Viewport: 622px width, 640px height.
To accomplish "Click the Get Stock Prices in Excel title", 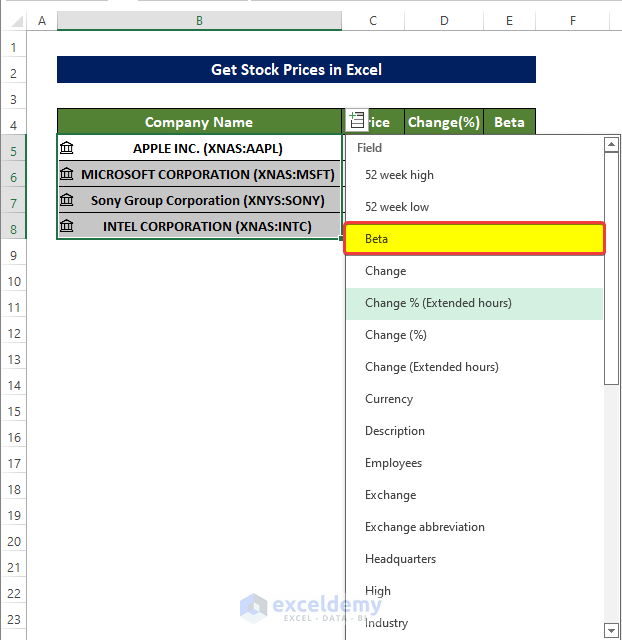I will click(296, 69).
